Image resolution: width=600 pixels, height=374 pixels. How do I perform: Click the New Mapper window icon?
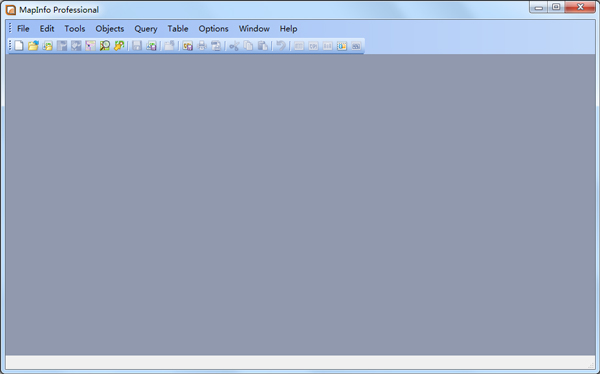(313, 46)
